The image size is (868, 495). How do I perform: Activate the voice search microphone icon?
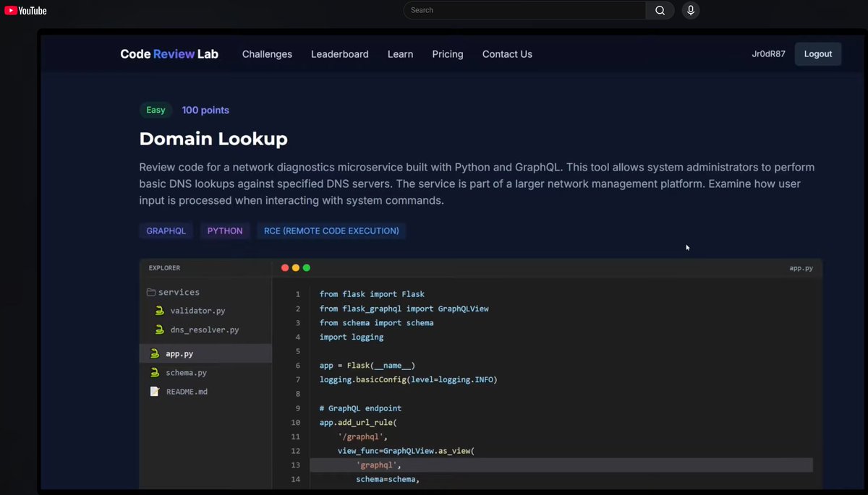tap(691, 10)
